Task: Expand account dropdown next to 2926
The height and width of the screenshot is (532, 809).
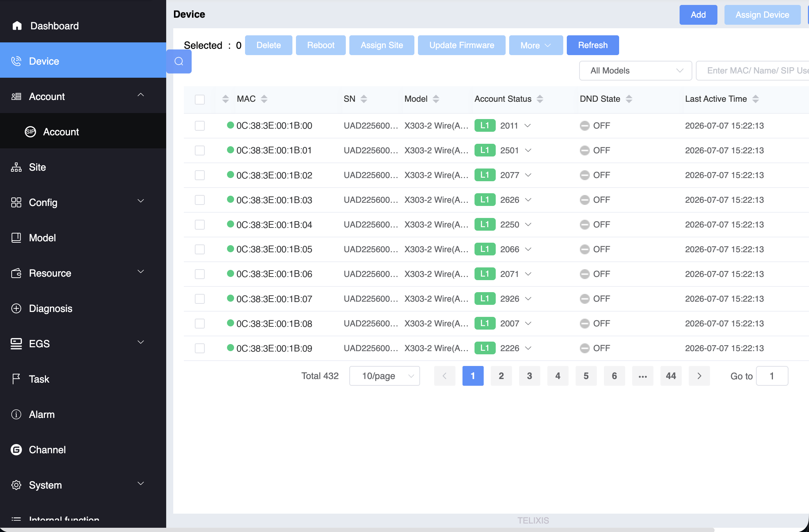Action: (528, 299)
